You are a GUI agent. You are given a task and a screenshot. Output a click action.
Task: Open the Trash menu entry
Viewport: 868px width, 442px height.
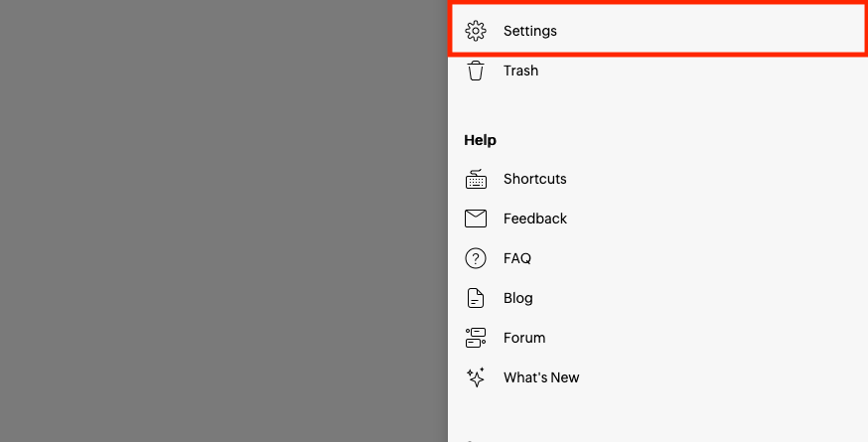pos(520,71)
